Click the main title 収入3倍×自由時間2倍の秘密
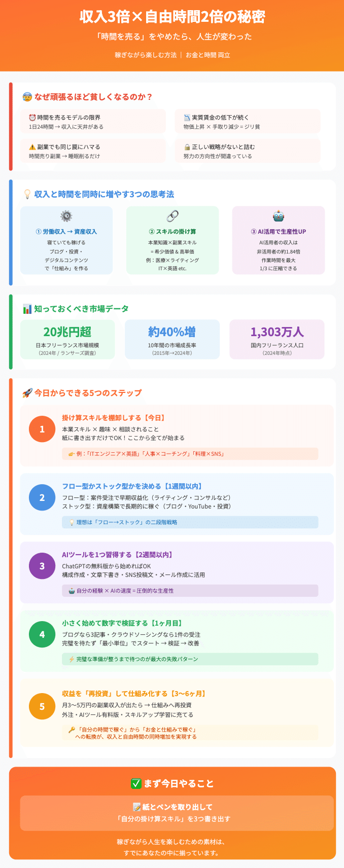344x868 pixels. tap(173, 17)
